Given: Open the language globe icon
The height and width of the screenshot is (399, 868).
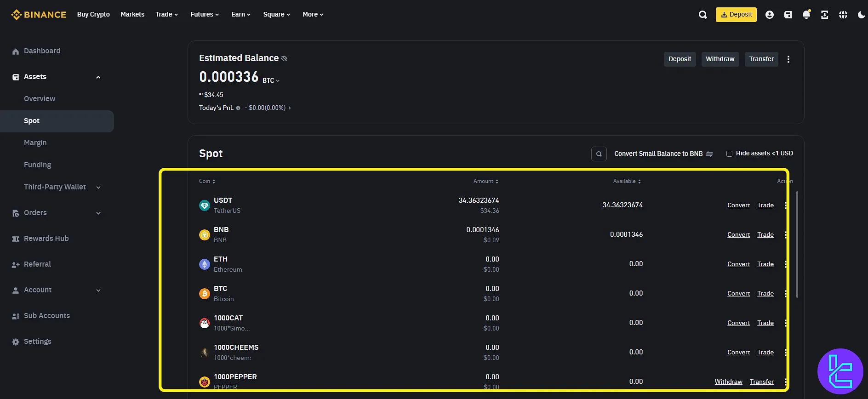Looking at the screenshot, I should (x=843, y=15).
